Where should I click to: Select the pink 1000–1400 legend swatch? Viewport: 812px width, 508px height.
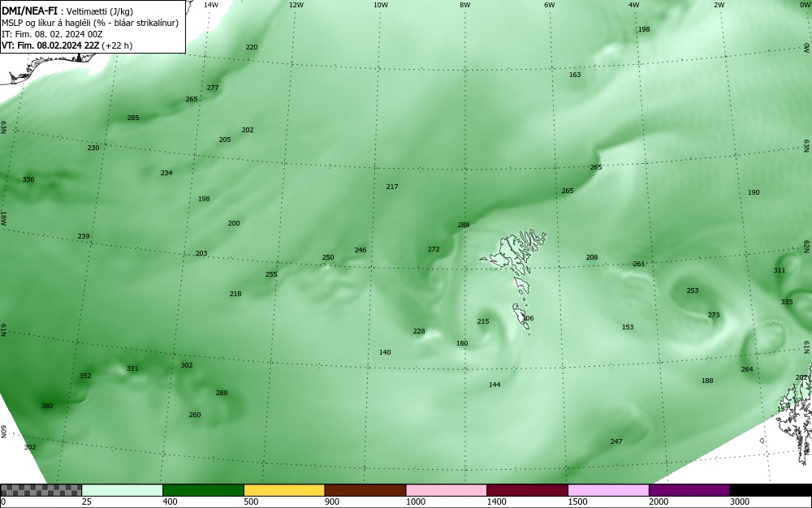pos(447,490)
